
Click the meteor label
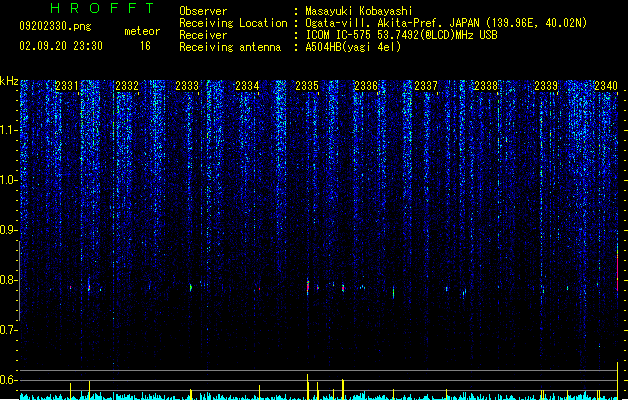pos(142,31)
